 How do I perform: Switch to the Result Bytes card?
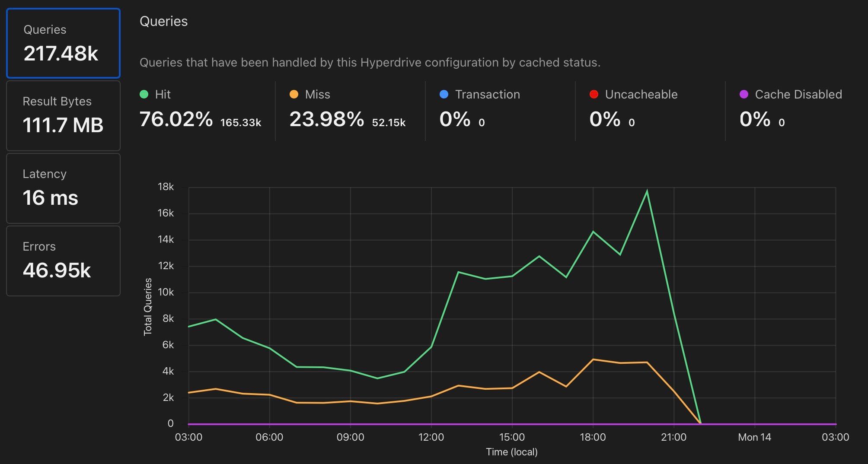tap(63, 116)
